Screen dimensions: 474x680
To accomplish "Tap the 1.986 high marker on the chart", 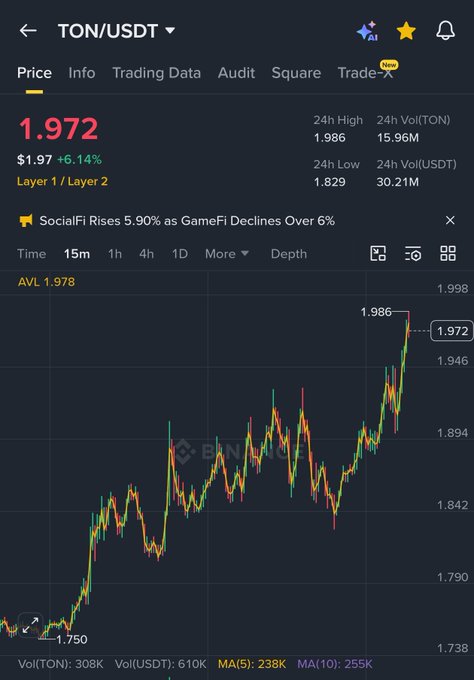I will 376,312.
